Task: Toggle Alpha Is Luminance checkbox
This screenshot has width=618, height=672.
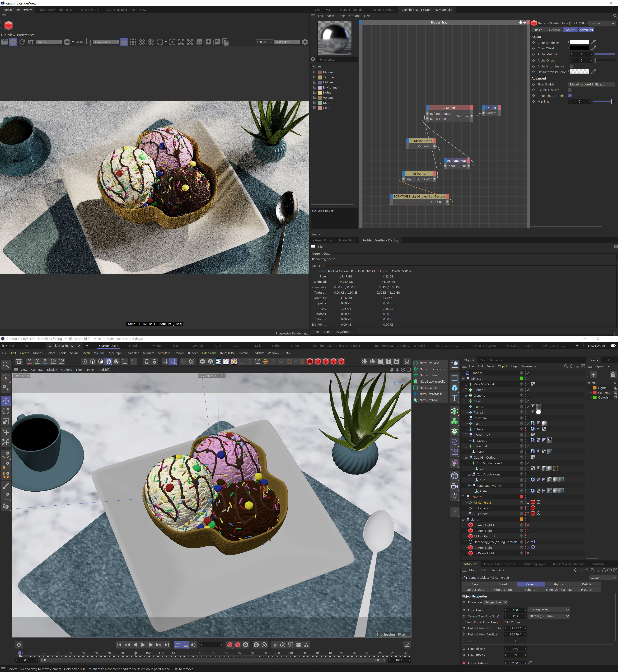Action: tap(571, 66)
